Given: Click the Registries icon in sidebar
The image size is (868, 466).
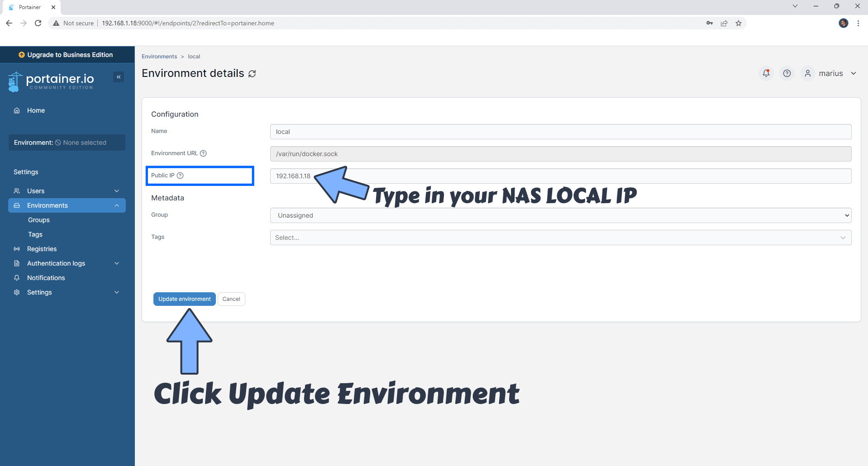Looking at the screenshot, I should 17,249.
